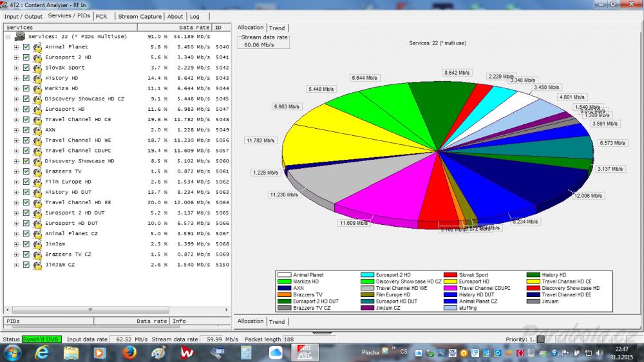Expand the Animal Planet CZ tree node
This screenshot has height=362, width=644.
tap(17, 234)
